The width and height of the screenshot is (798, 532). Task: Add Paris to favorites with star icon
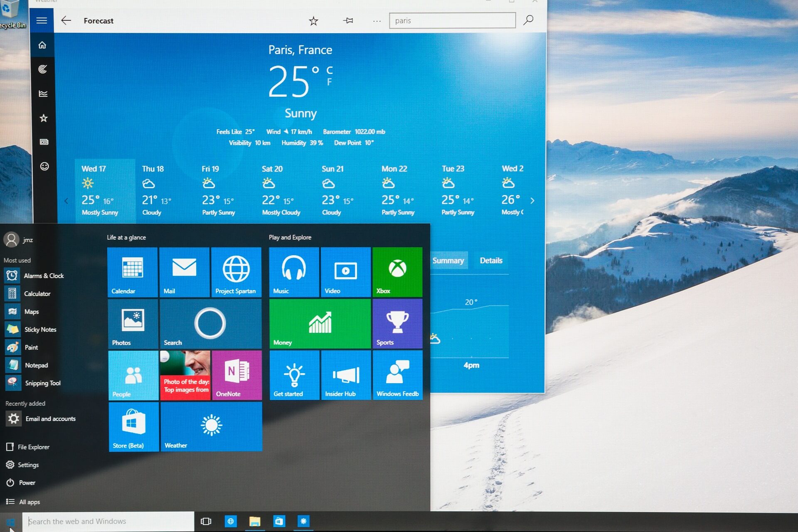pyautogui.click(x=313, y=21)
